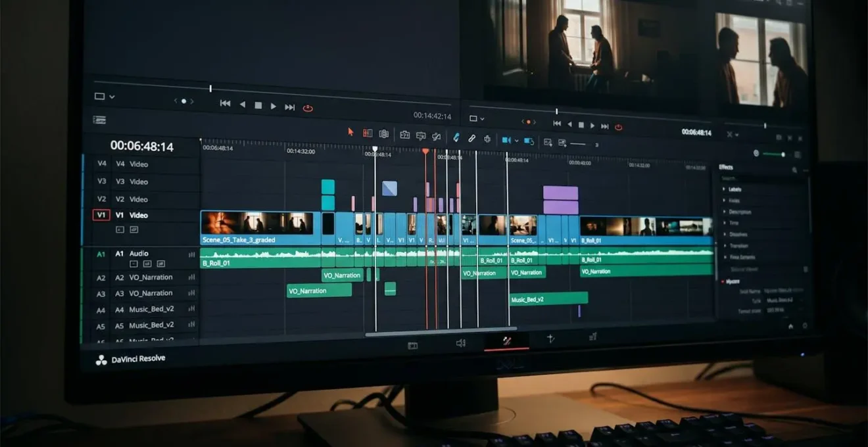Viewport: 868px width, 447px height.
Task: Click the blue Flag clip icon
Action: 506,140
